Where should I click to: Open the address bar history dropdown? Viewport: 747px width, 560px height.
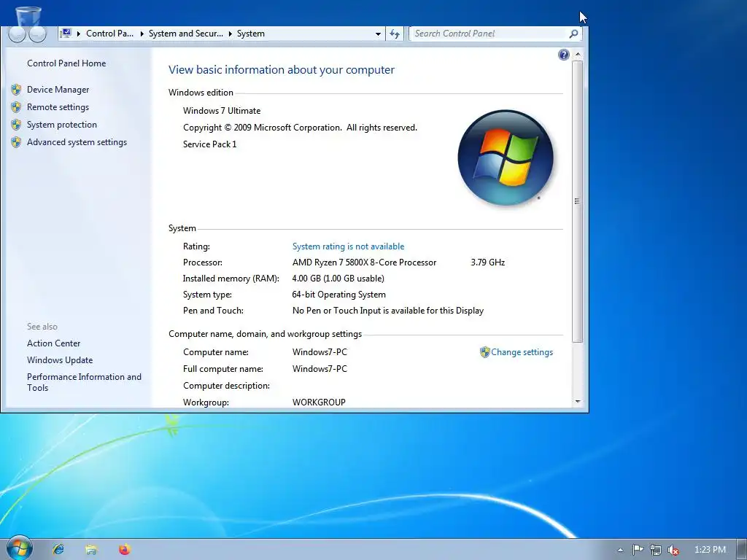point(378,34)
